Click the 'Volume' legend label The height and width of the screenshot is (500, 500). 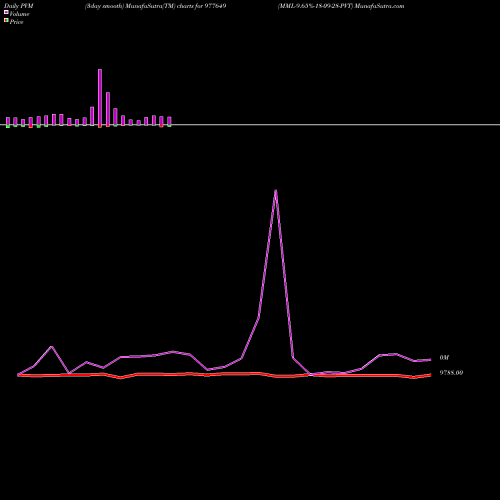[19, 14]
